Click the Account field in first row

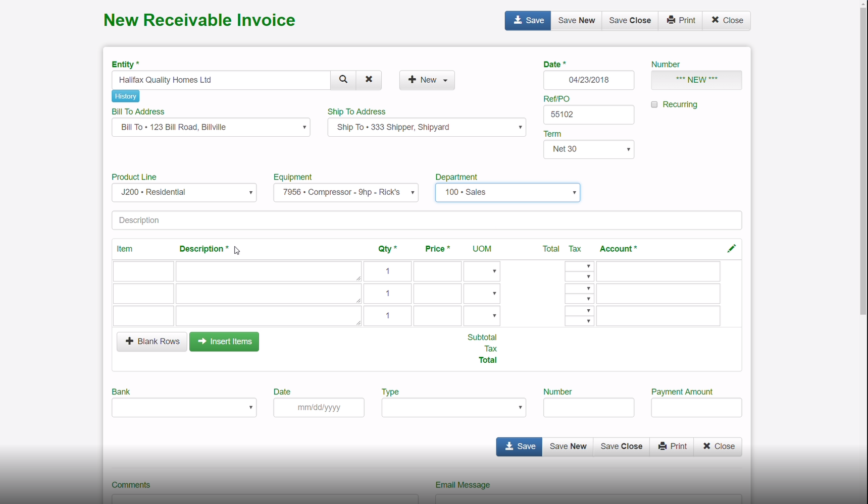coord(658,271)
